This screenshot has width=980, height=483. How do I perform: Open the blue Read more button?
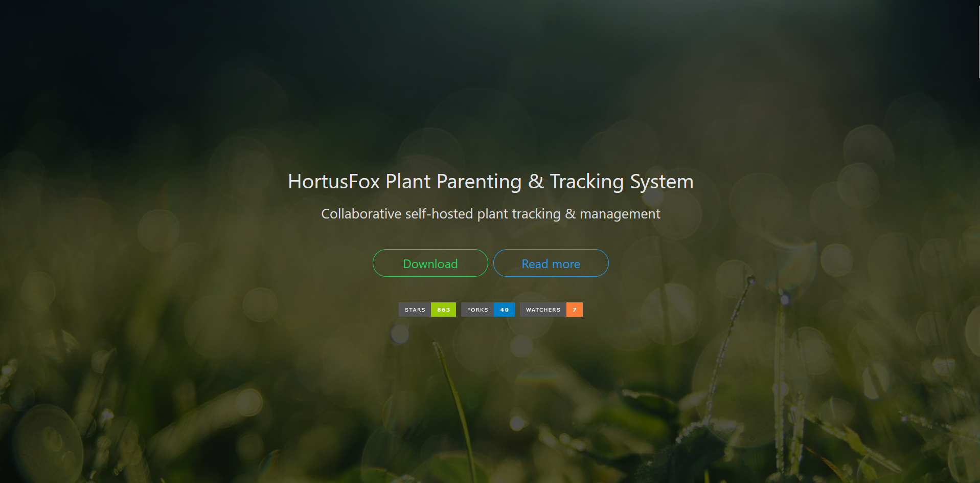[551, 264]
